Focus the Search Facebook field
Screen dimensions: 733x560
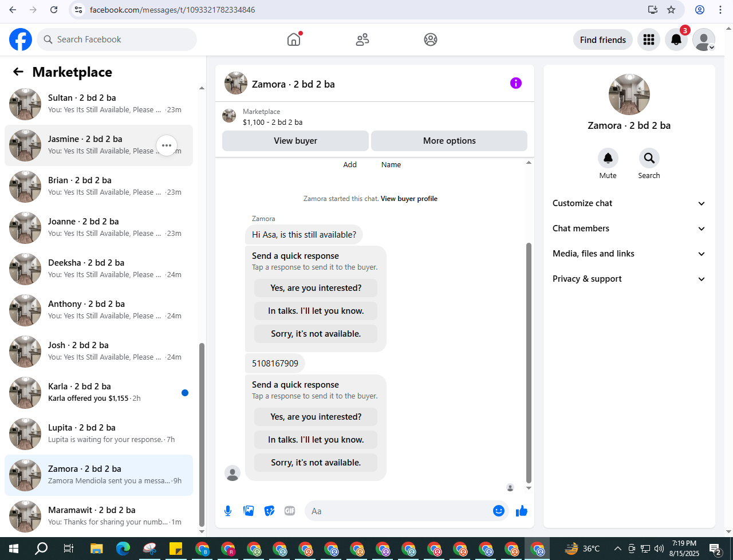(x=117, y=40)
